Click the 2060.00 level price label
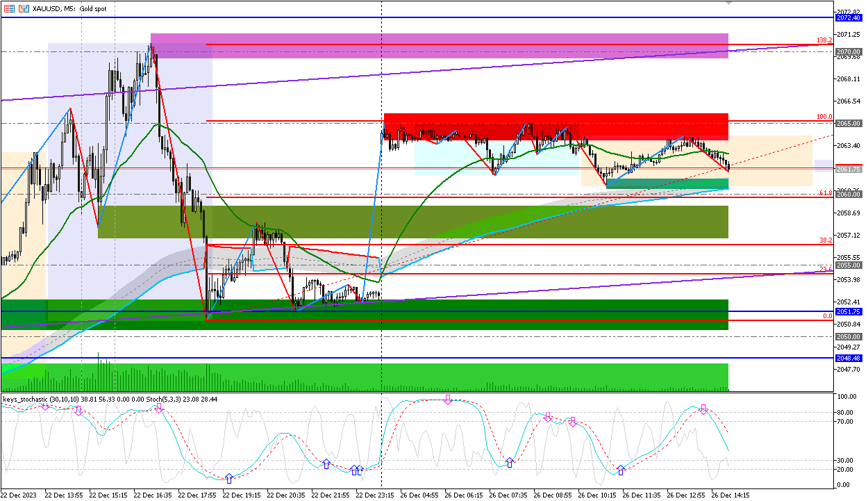Image resolution: width=868 pixels, height=501 pixels. pyautogui.click(x=849, y=195)
